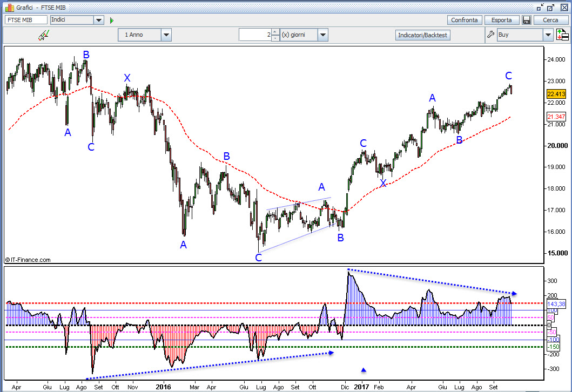
Task: Click the 143,38 indicator value label
Action: (x=556, y=304)
